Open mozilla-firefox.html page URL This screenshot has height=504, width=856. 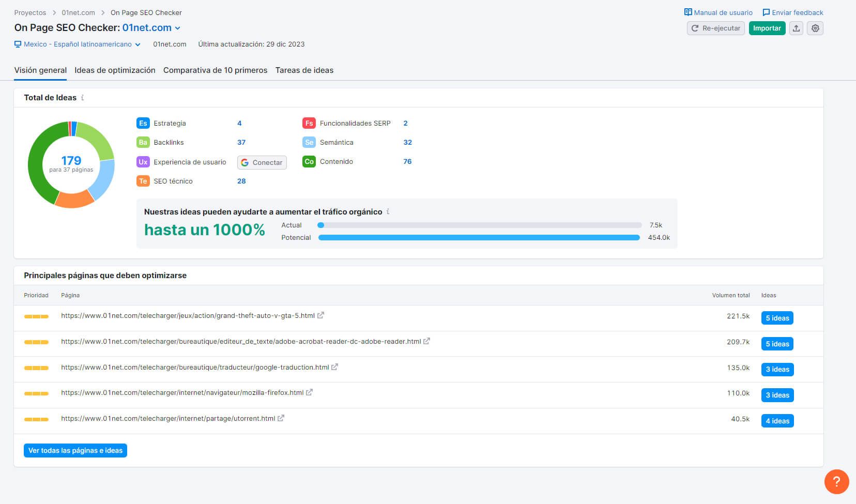click(x=182, y=392)
